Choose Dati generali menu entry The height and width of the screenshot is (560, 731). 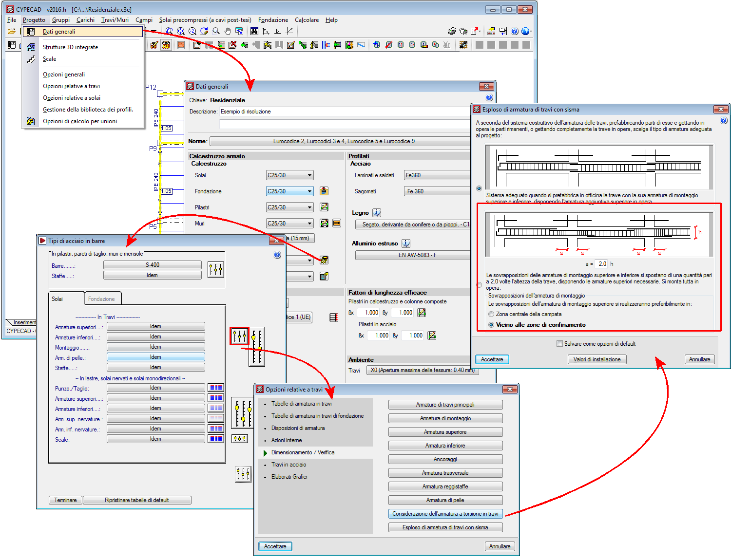83,32
